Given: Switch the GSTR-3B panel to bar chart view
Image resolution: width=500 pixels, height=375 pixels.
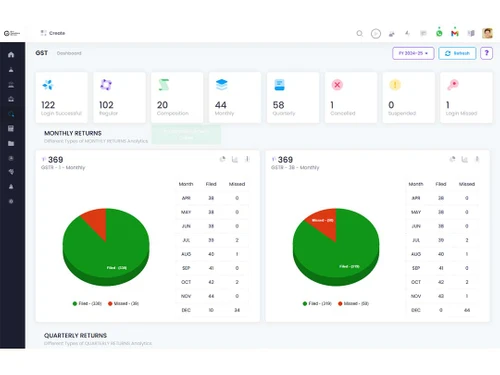Looking at the screenshot, I should (464, 159).
